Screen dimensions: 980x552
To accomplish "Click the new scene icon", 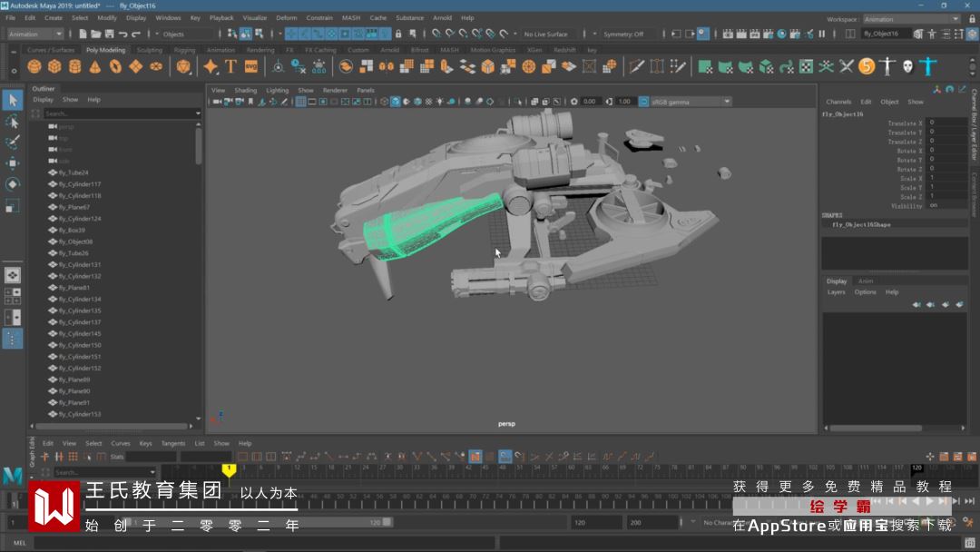I will click(83, 34).
